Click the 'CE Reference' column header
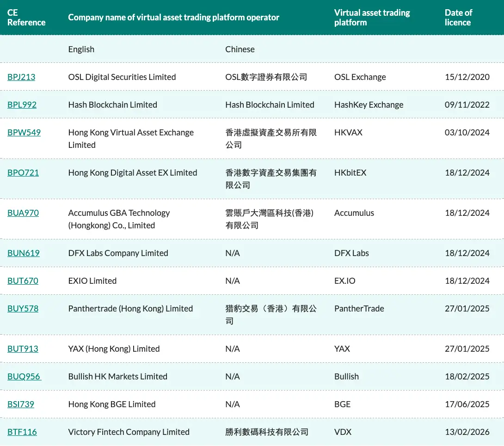The width and height of the screenshot is (504, 446). click(26, 18)
